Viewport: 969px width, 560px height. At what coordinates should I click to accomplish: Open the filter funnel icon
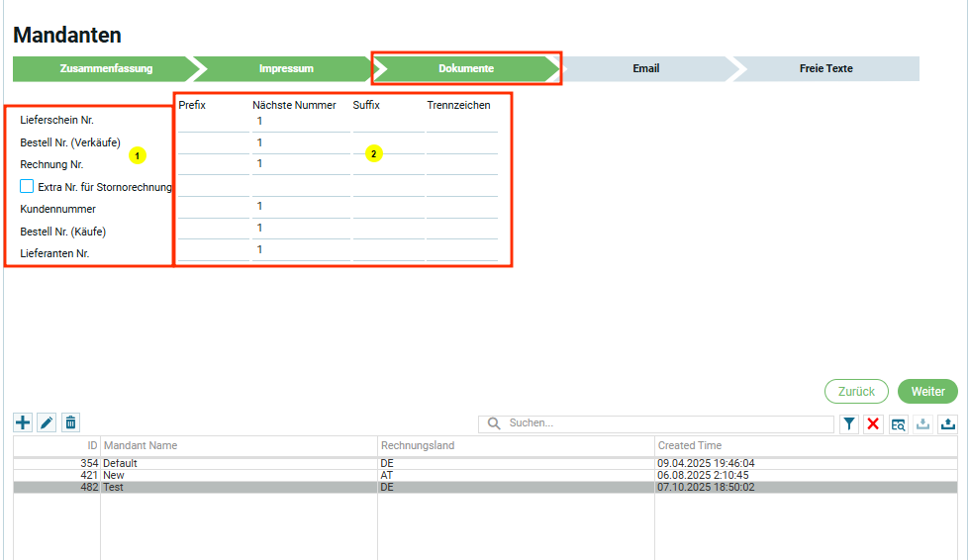pyautogui.click(x=849, y=423)
